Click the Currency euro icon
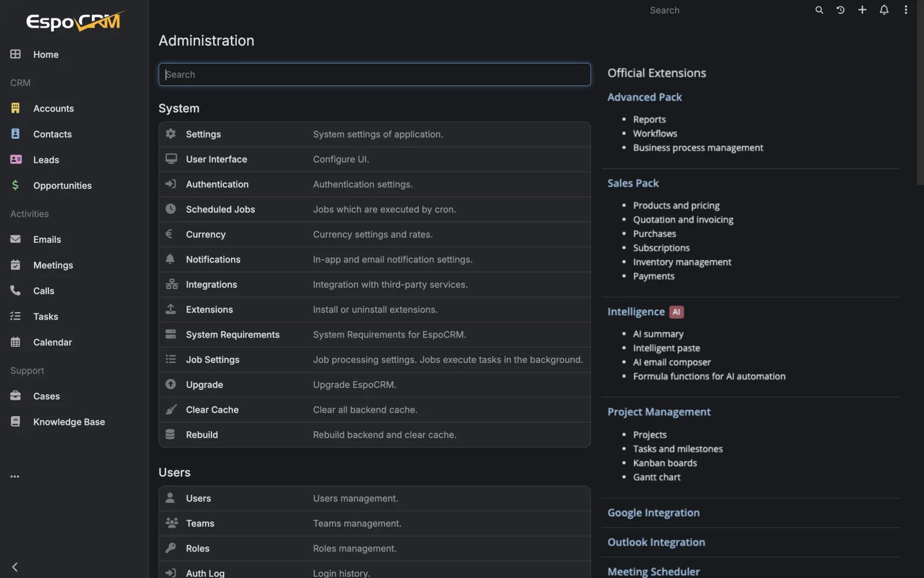 pyautogui.click(x=169, y=234)
